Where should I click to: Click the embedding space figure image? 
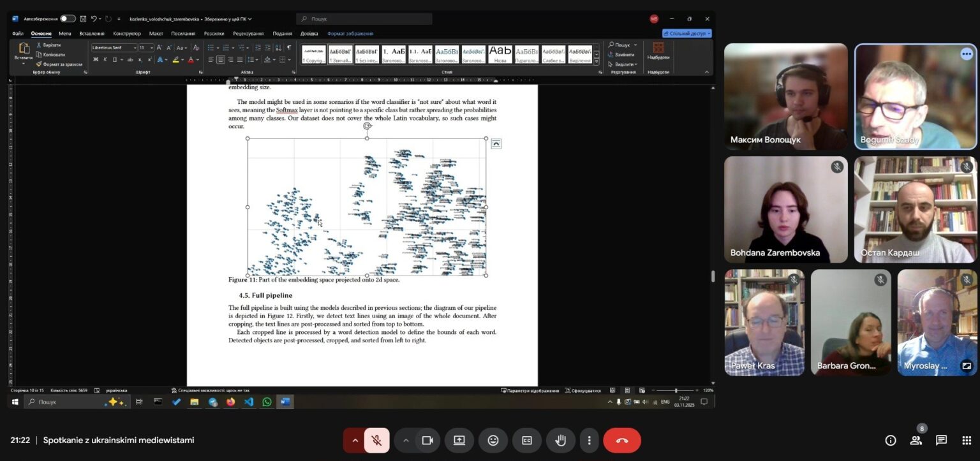click(x=367, y=207)
